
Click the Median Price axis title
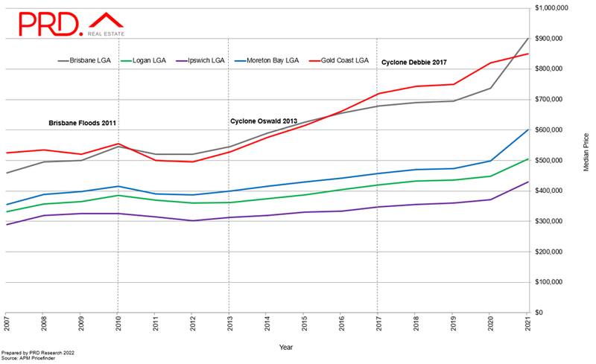coord(586,152)
